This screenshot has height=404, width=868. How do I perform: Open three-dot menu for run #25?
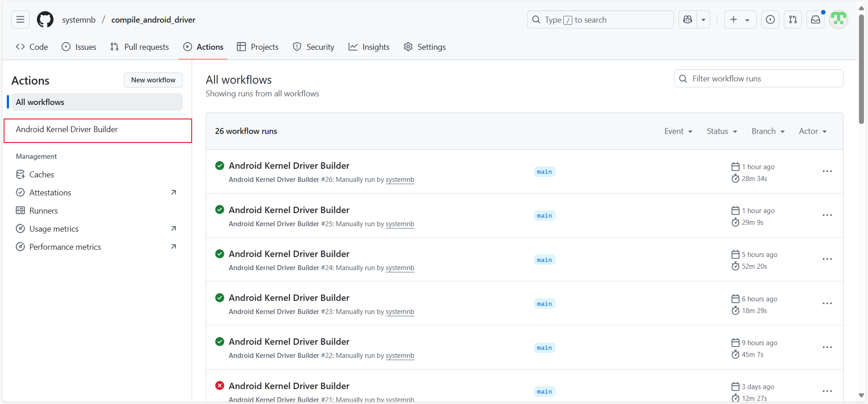pos(827,215)
